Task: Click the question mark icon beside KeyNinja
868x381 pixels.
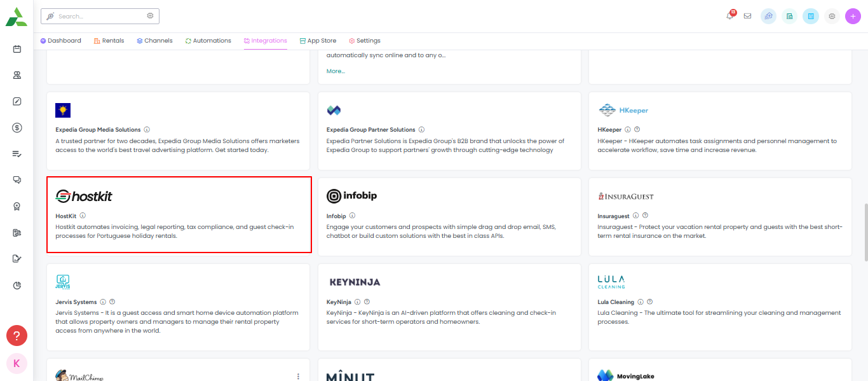Action: (367, 302)
